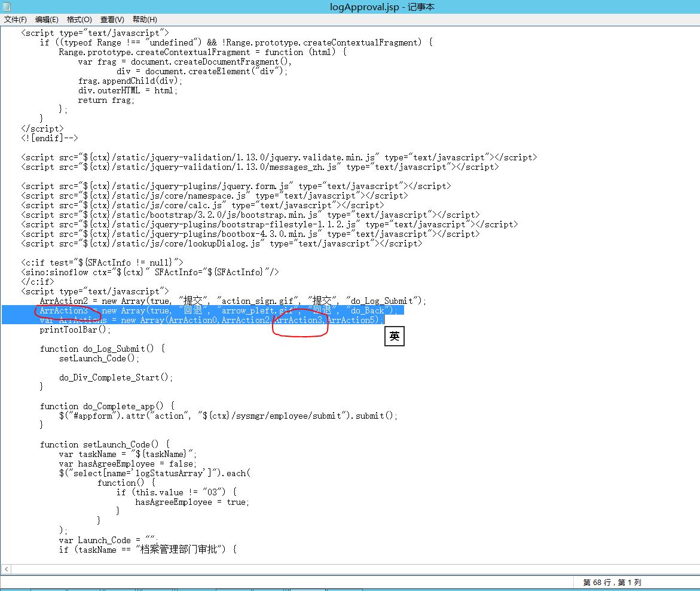Click the horizontal scrollbar track
Image resolution: width=700 pixels, height=591 pixels.
pyautogui.click(x=355, y=569)
